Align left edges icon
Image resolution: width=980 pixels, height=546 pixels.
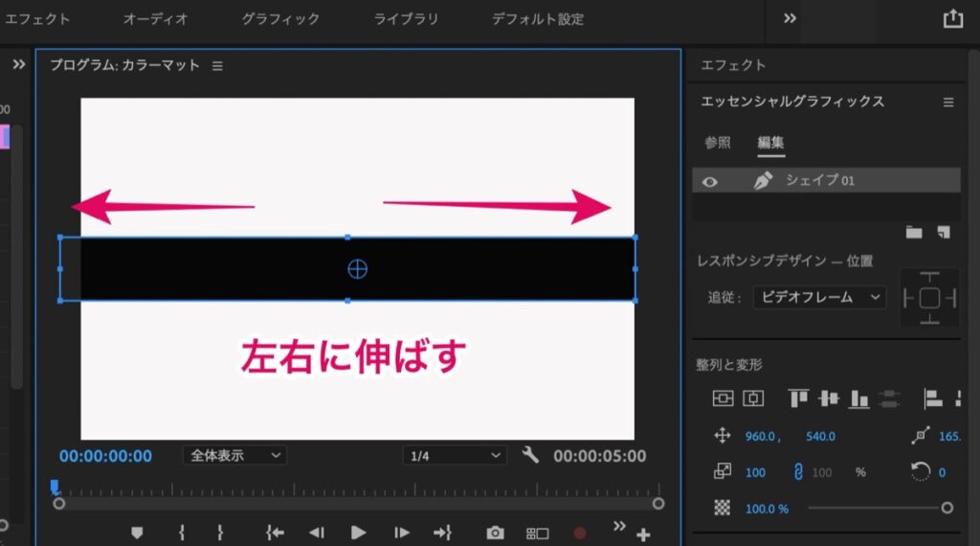coord(933,398)
